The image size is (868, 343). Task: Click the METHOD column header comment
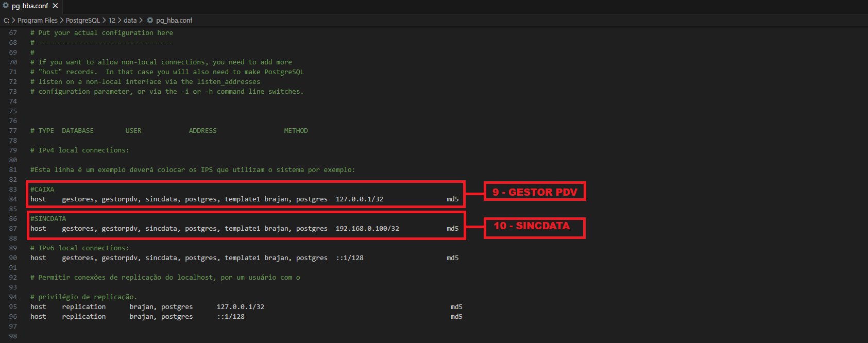296,131
